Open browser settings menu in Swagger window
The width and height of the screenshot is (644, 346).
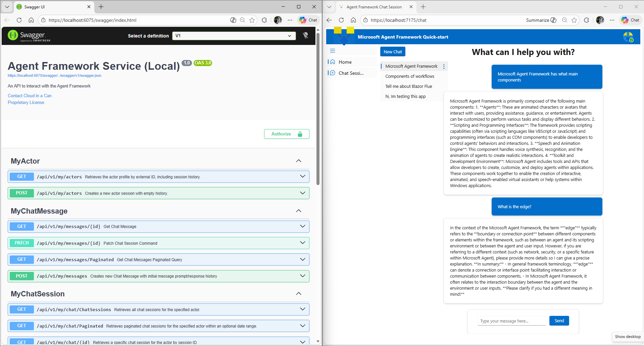290,20
